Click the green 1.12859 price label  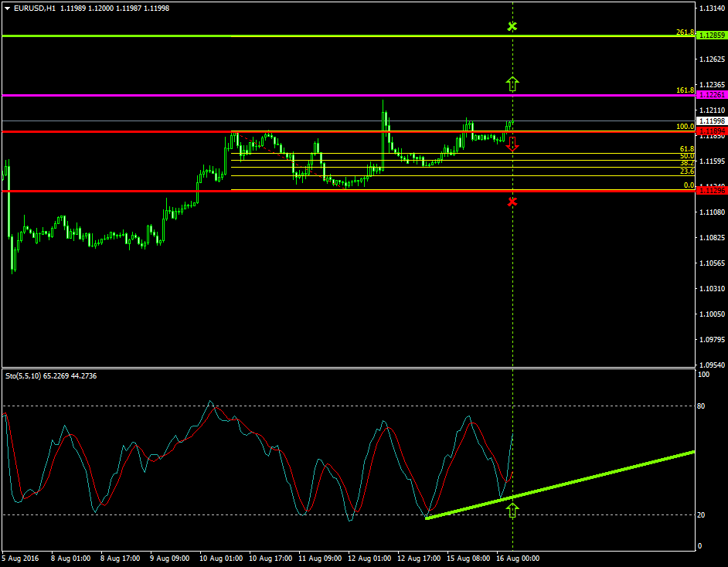[x=711, y=36]
